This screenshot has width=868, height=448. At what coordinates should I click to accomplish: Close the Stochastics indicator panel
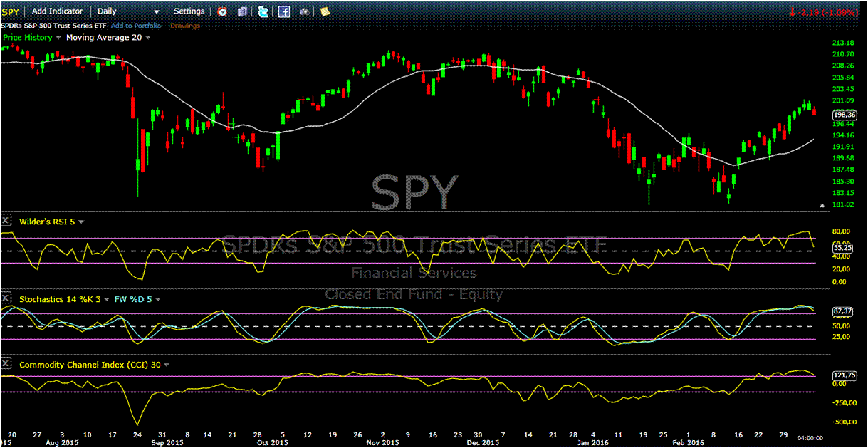pos(6,299)
